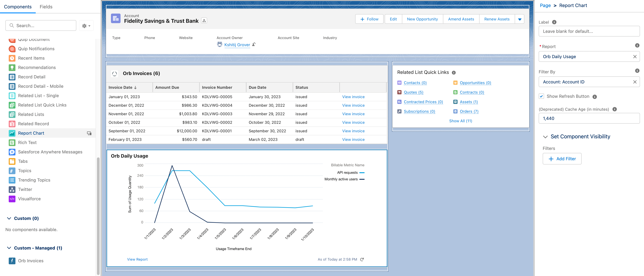Select the Rich Text component icon
The height and width of the screenshot is (276, 644).
(x=12, y=143)
